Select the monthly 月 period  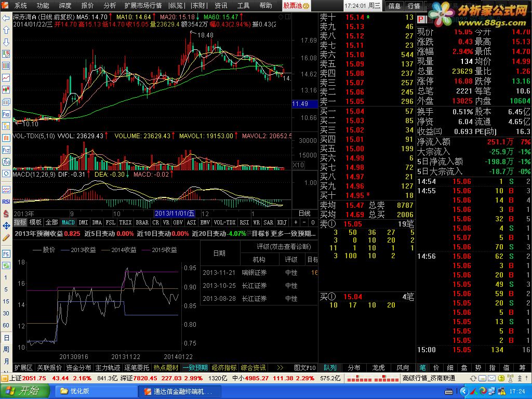[6, 362]
